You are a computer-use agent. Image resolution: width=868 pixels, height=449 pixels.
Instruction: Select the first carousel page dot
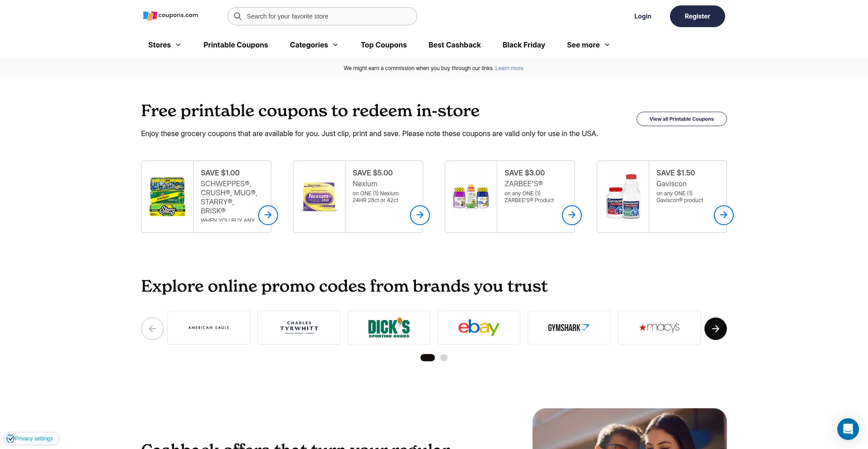[428, 358]
